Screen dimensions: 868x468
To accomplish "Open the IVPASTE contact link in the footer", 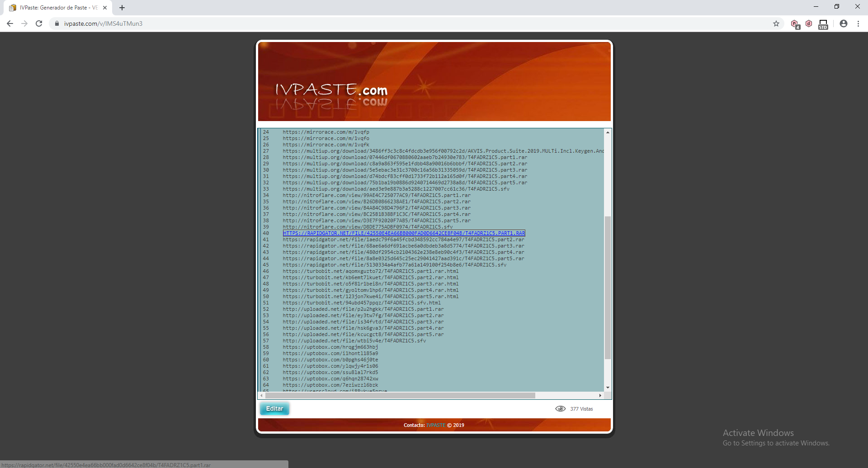I will coord(435,425).
